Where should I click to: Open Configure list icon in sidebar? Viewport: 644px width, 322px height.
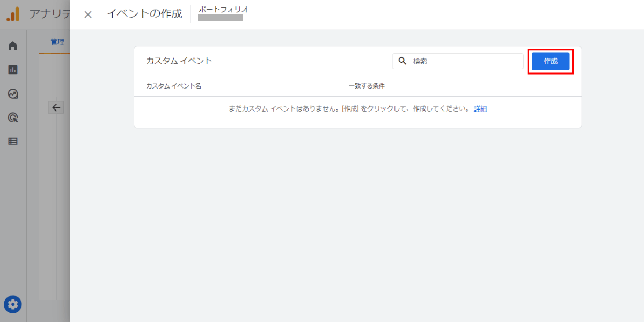point(13,142)
